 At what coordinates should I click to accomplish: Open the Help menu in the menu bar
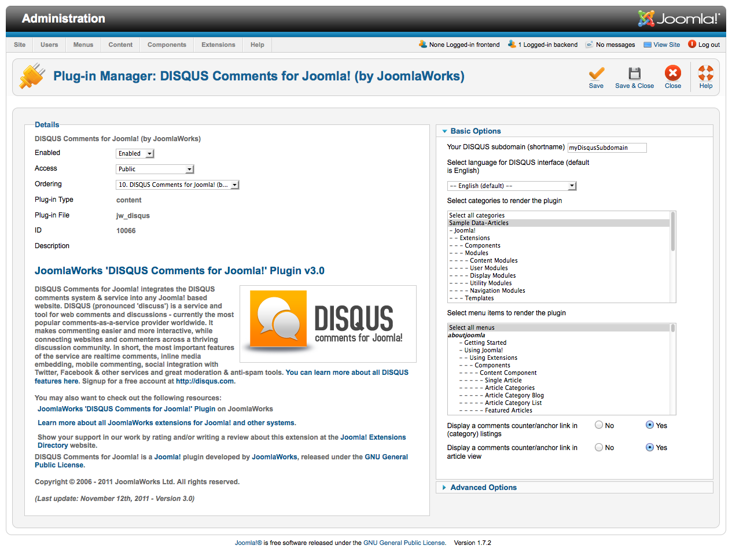(258, 45)
